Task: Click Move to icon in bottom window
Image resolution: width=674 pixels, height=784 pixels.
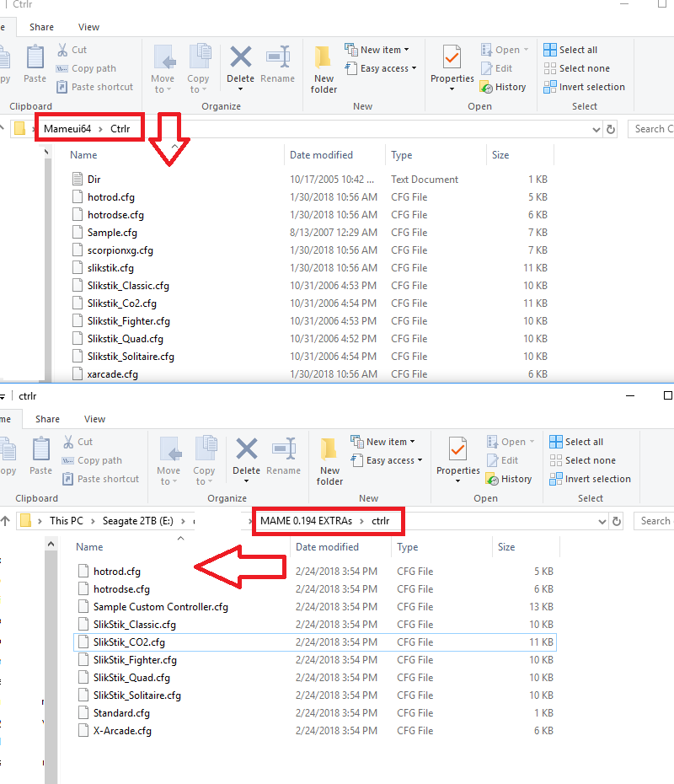Action: click(x=169, y=449)
